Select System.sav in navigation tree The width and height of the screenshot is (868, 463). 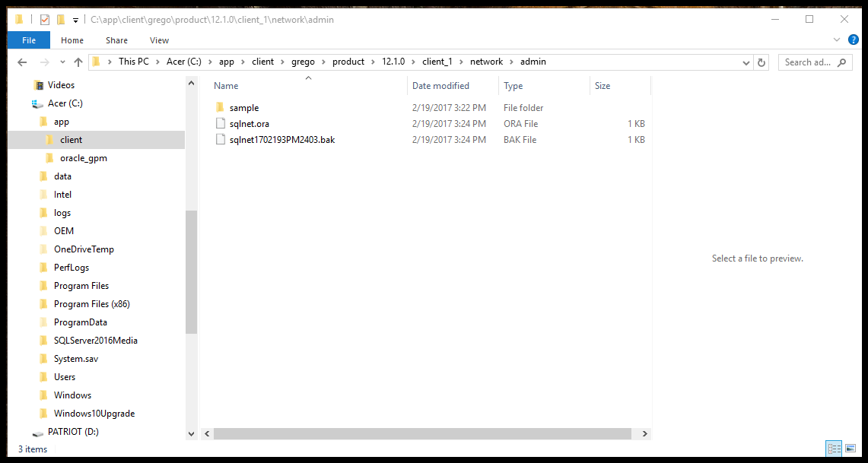click(x=76, y=359)
